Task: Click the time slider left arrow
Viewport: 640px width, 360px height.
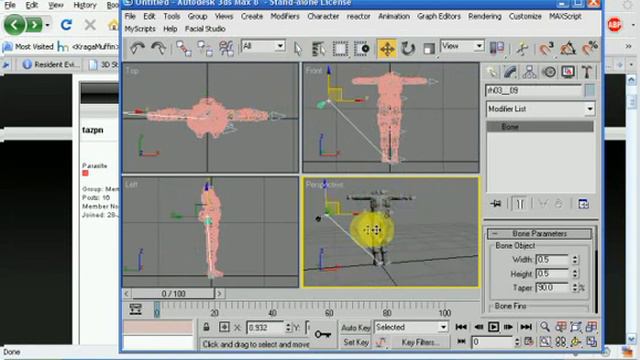Action: click(127, 293)
